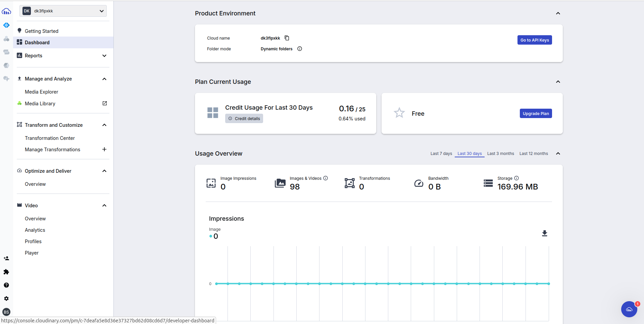The image size is (644, 324).
Task: Open Video Player
Action: click(32, 253)
